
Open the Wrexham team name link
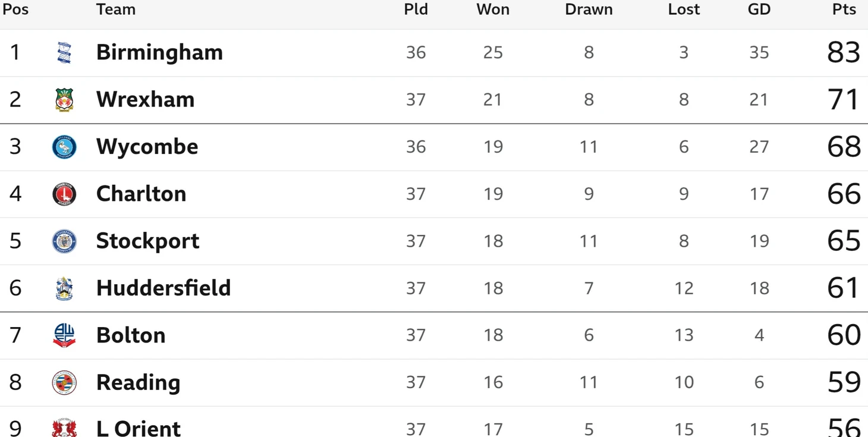(145, 99)
